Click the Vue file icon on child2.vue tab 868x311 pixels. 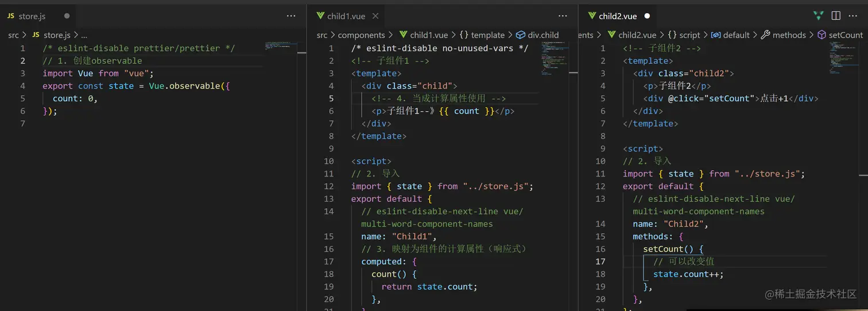coord(592,16)
